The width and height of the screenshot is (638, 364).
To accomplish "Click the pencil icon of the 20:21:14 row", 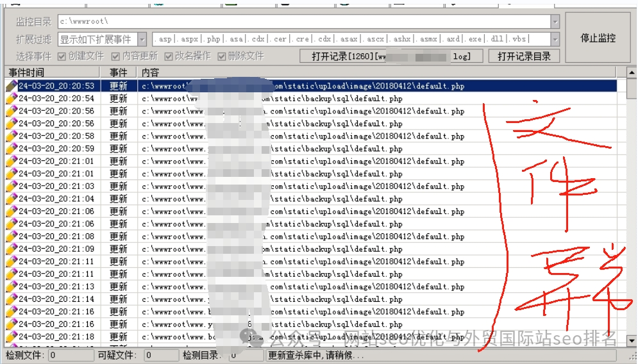I will [12, 299].
